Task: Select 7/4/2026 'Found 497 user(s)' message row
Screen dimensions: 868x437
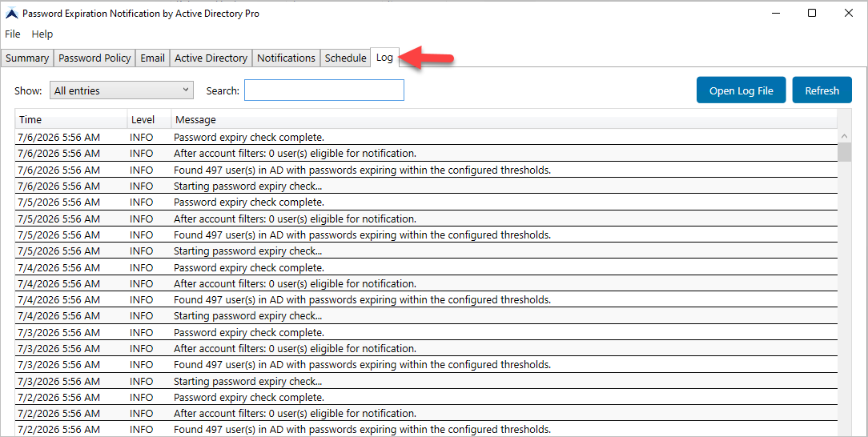Action: [x=426, y=300]
